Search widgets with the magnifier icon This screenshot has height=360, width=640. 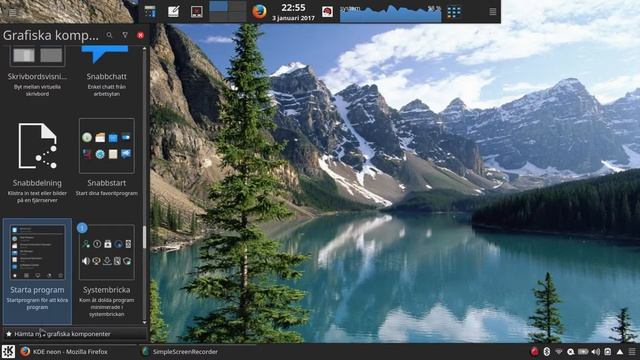tap(109, 36)
